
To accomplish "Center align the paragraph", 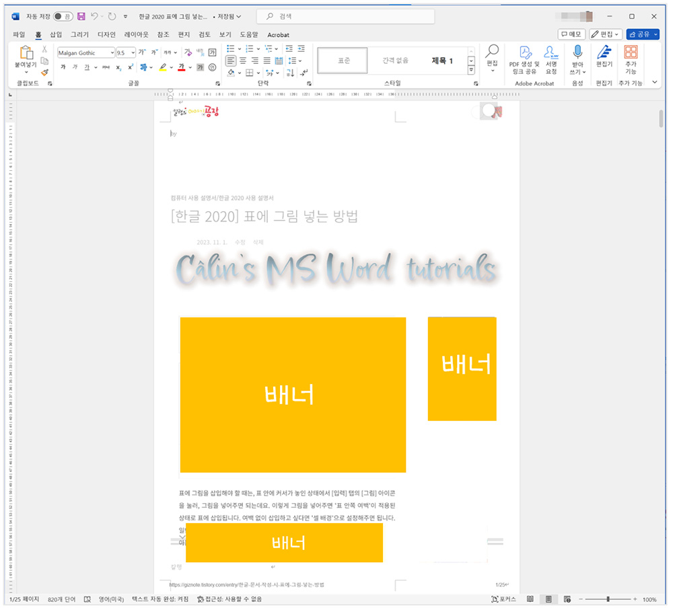I will [243, 61].
